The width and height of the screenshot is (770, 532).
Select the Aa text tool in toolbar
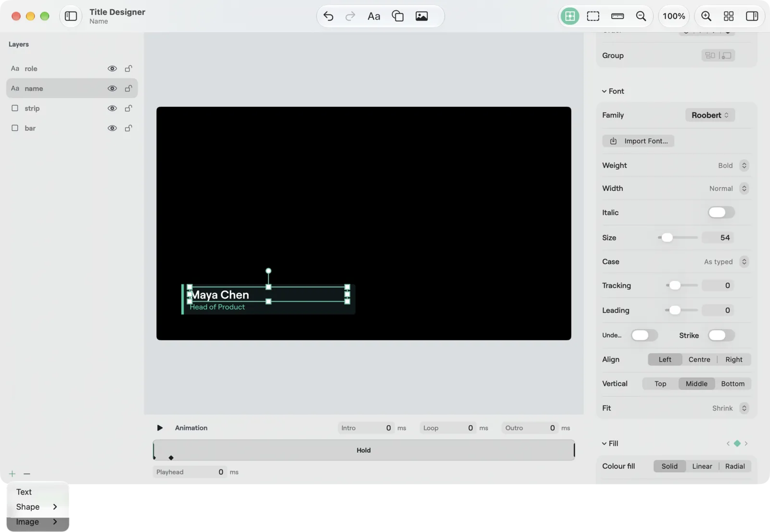tap(374, 16)
